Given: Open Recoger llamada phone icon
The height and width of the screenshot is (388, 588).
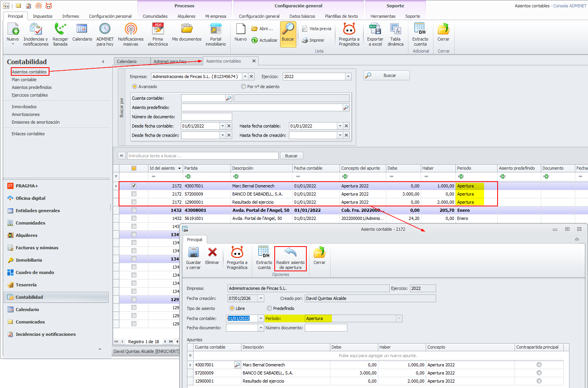Looking at the screenshot, I should click(60, 29).
